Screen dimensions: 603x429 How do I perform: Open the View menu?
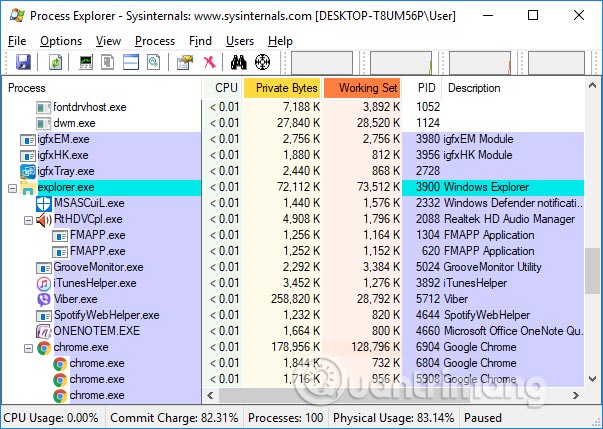point(108,41)
